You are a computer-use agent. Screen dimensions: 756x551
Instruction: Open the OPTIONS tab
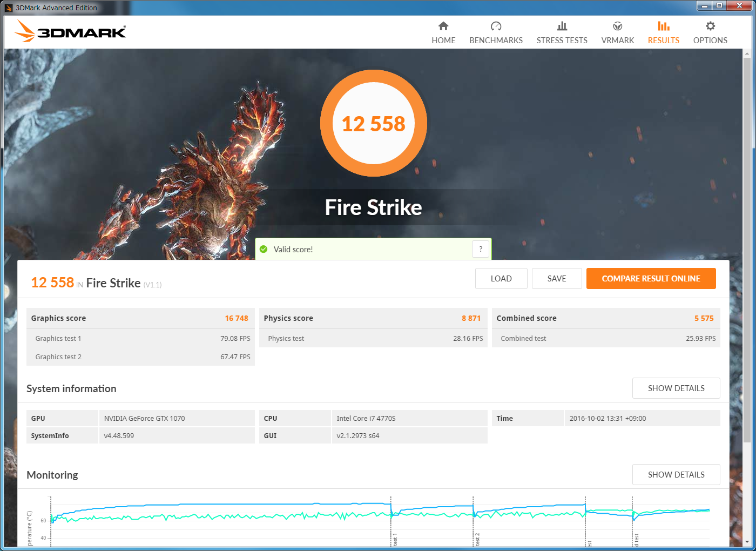[x=710, y=32]
